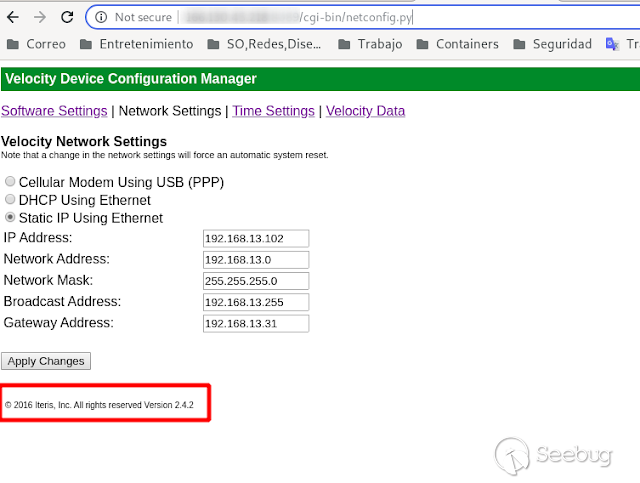Viewport: 640px width, 483px height.
Task: Open the Containers bookmark folder
Action: 457,44
